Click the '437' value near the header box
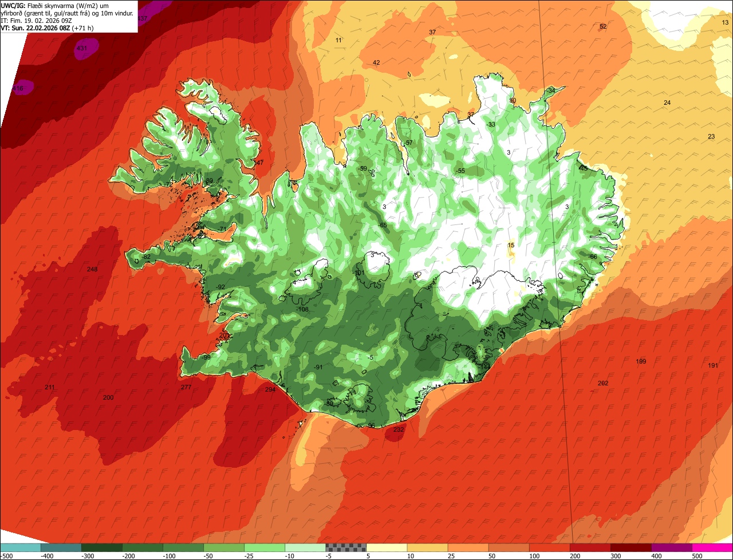 point(143,19)
